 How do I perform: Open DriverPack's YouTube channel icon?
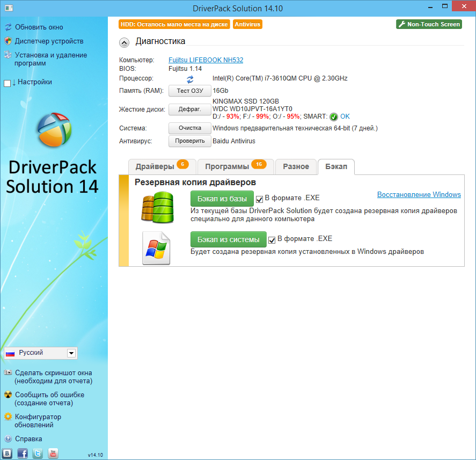point(53,453)
